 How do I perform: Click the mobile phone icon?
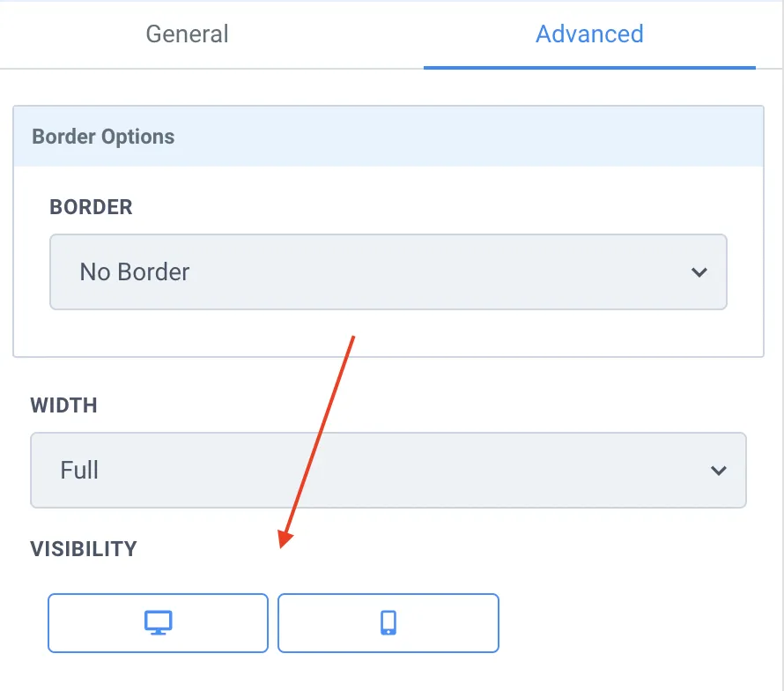388,622
